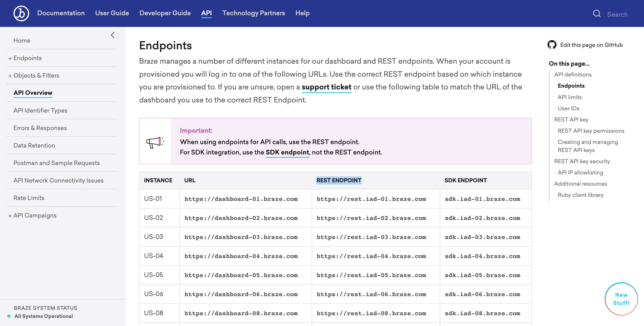644x326 pixels.
Task: Click the Braze logo icon
Action: tap(21, 13)
